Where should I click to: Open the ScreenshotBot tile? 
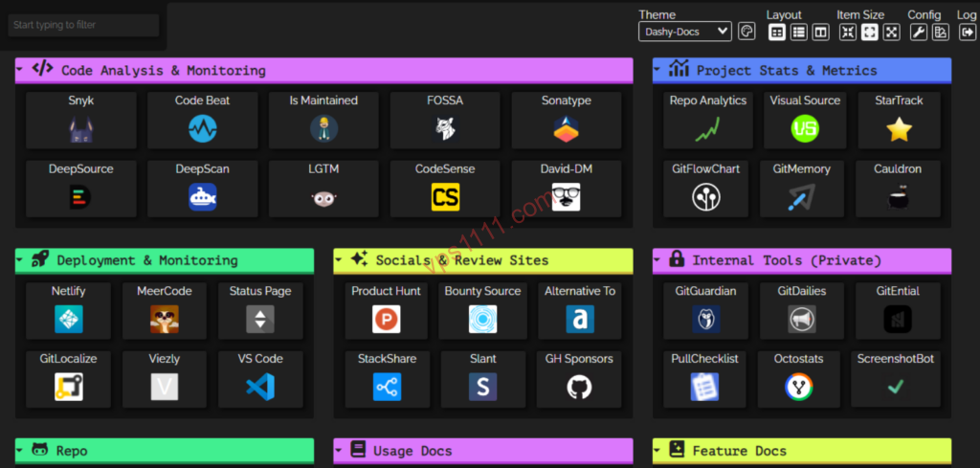896,379
